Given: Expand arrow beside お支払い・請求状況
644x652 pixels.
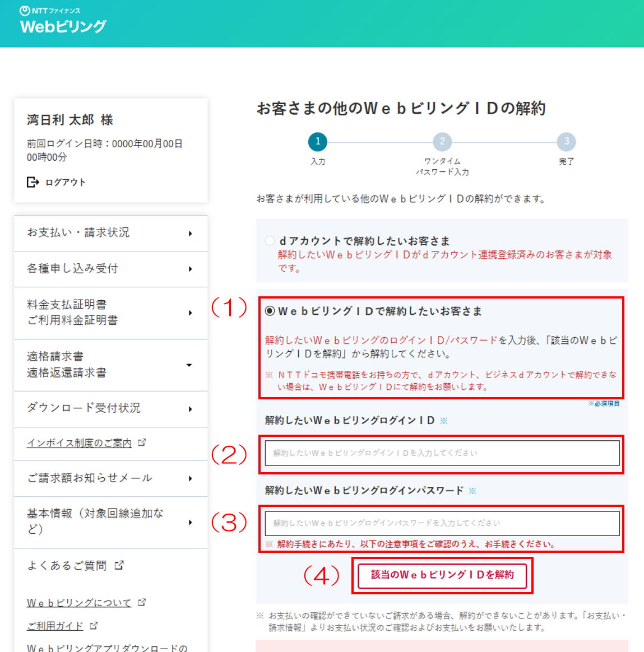Looking at the screenshot, I should pos(190,234).
